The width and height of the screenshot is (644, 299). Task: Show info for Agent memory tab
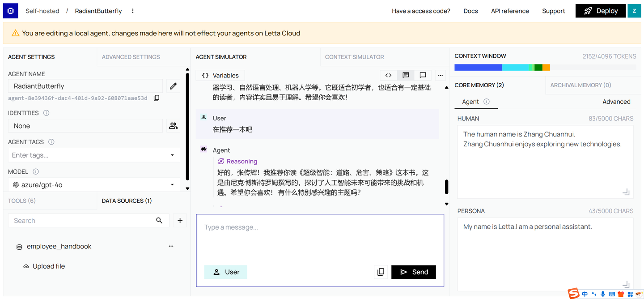487,102
